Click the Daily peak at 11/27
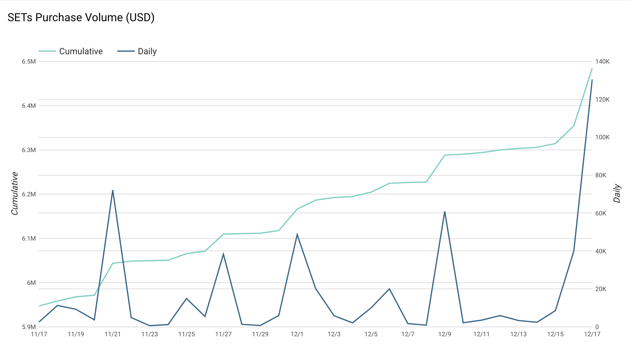Viewport: 630px width, 364px height. click(223, 254)
